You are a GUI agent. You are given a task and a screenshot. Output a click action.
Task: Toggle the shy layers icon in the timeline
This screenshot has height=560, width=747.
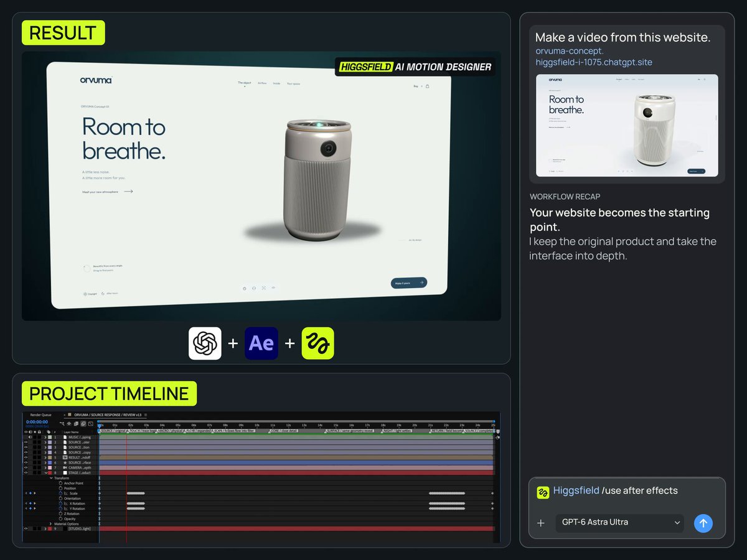(69, 424)
